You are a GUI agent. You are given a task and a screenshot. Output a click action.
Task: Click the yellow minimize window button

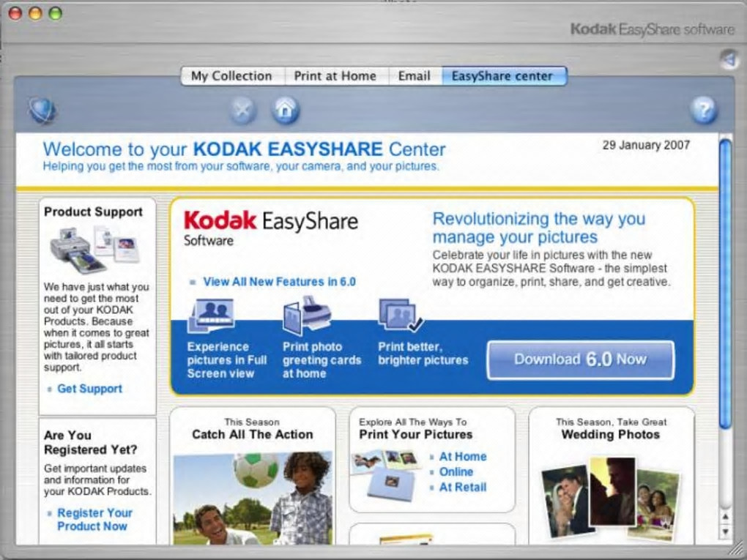click(x=36, y=13)
